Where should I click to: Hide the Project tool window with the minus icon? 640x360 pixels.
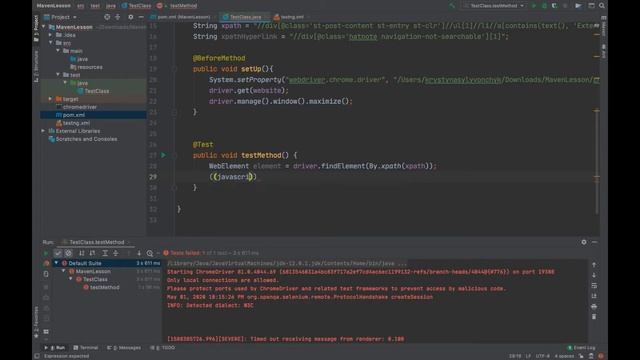coord(141,17)
